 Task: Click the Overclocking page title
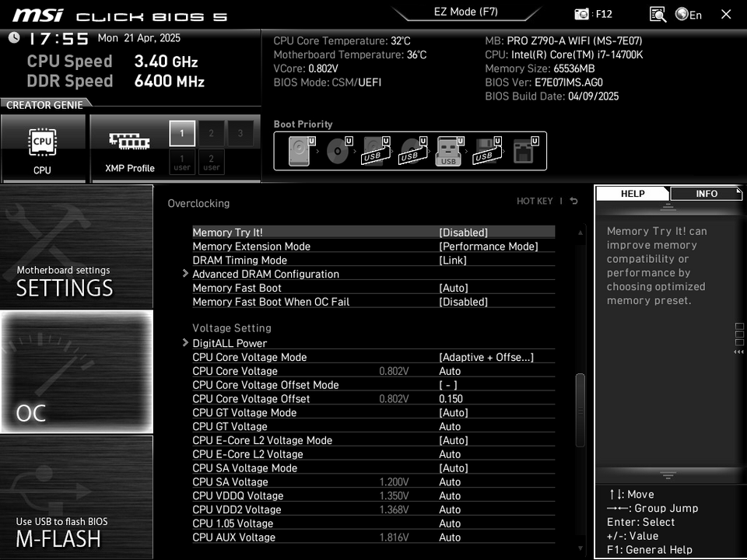198,203
